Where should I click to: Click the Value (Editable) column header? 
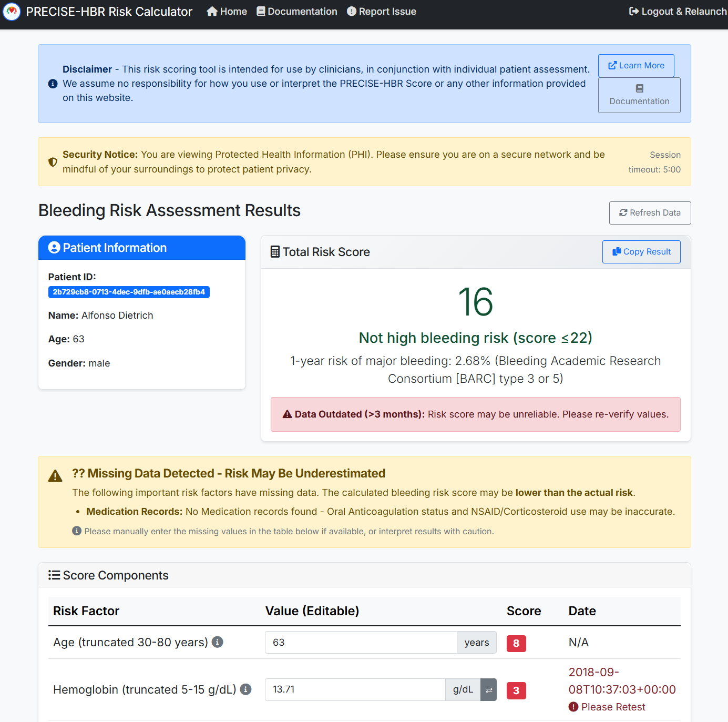(x=312, y=611)
